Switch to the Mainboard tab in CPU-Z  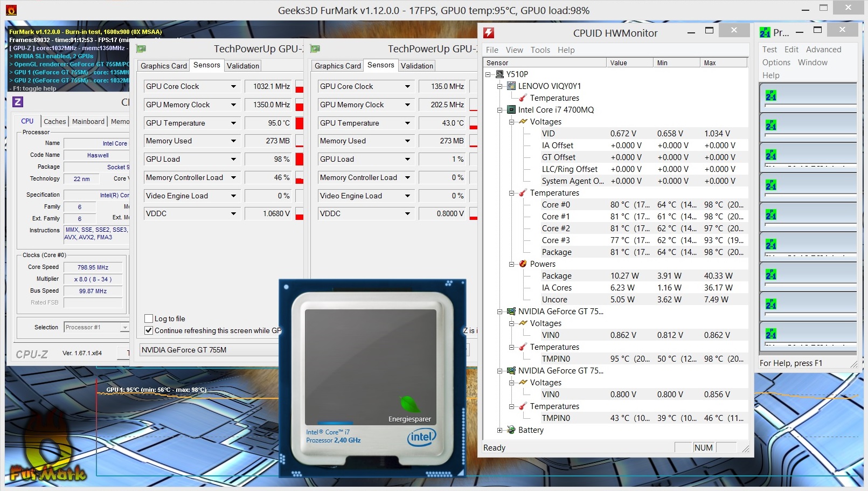pyautogui.click(x=88, y=122)
